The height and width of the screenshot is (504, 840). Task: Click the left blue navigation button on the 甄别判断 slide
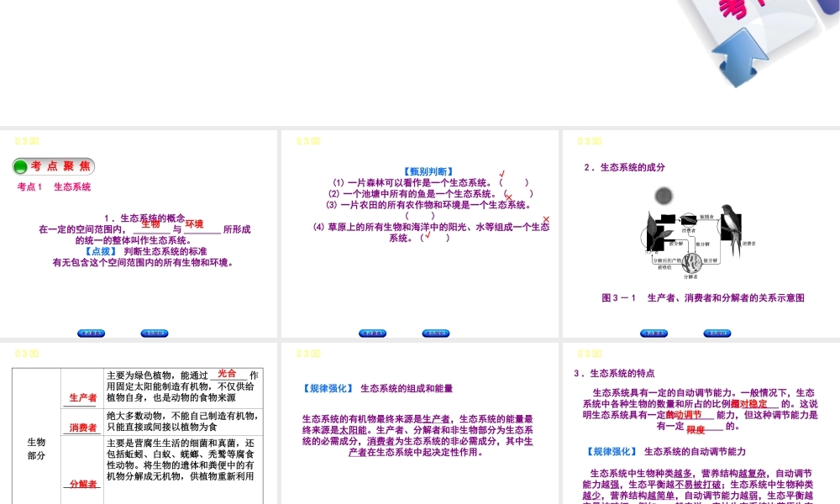point(372,333)
